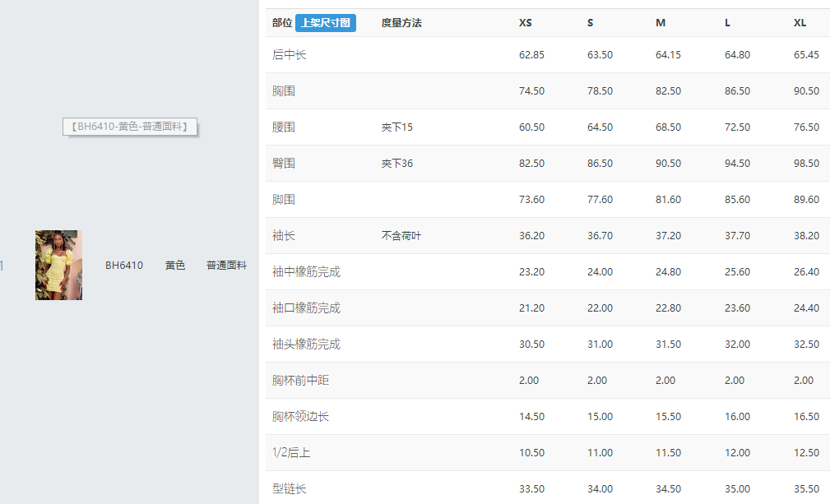Click the 62.85 value in 后中长 row
This screenshot has height=504, width=830.
coord(531,54)
